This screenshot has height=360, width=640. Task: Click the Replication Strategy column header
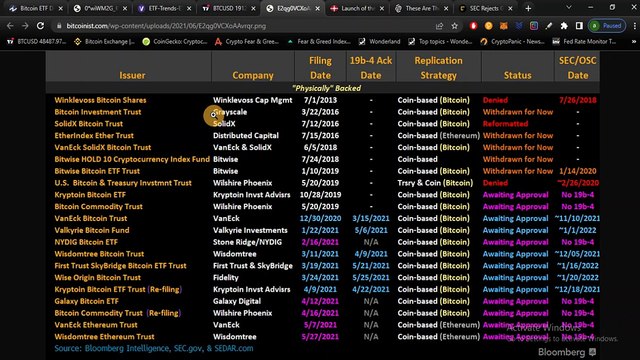[x=438, y=68]
